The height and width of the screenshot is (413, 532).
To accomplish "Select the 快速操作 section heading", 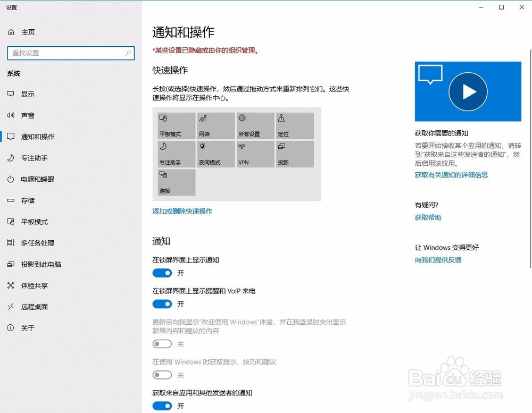I will pyautogui.click(x=170, y=70).
